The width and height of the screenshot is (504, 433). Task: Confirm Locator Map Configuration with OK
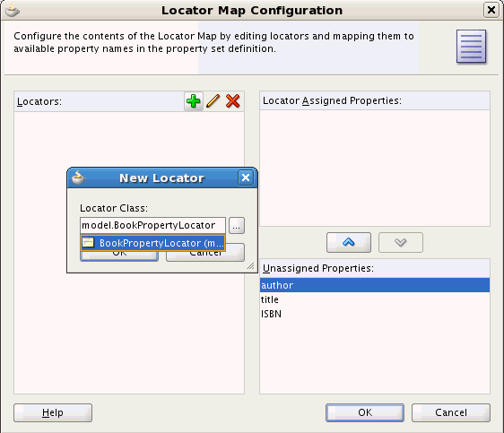365,412
